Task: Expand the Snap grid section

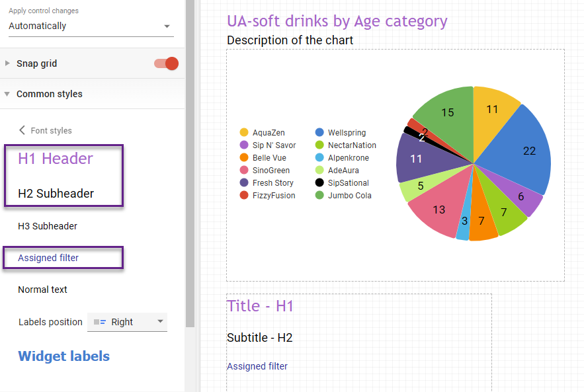Action: tap(7, 63)
